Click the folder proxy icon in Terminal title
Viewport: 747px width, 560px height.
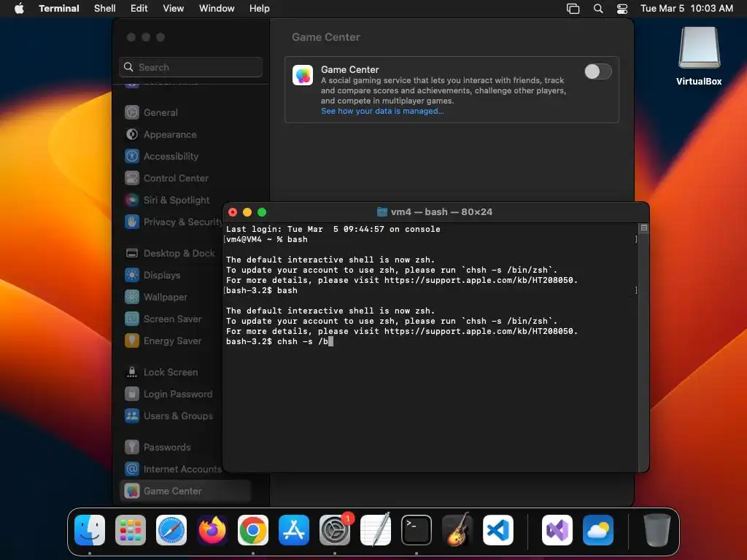pyautogui.click(x=382, y=212)
